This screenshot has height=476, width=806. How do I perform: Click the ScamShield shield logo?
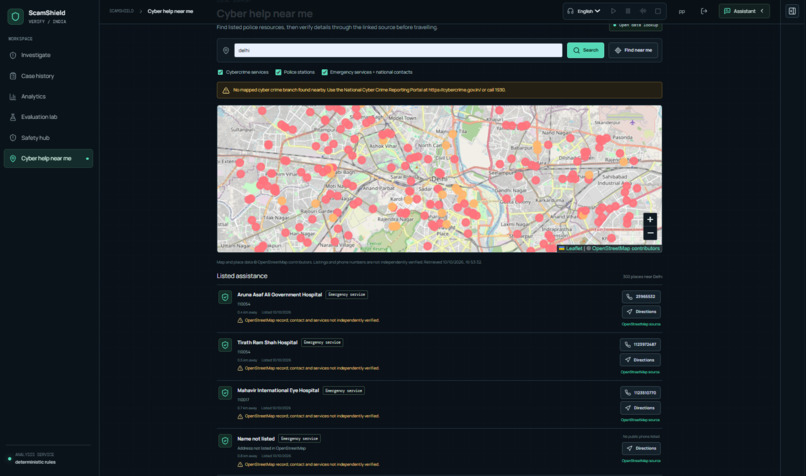(x=15, y=16)
